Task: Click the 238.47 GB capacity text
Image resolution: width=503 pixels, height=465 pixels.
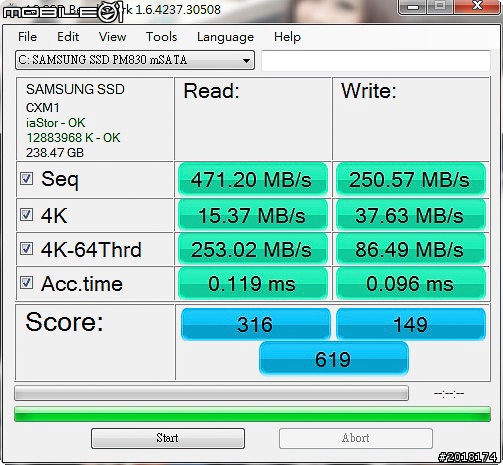Action: click(55, 153)
